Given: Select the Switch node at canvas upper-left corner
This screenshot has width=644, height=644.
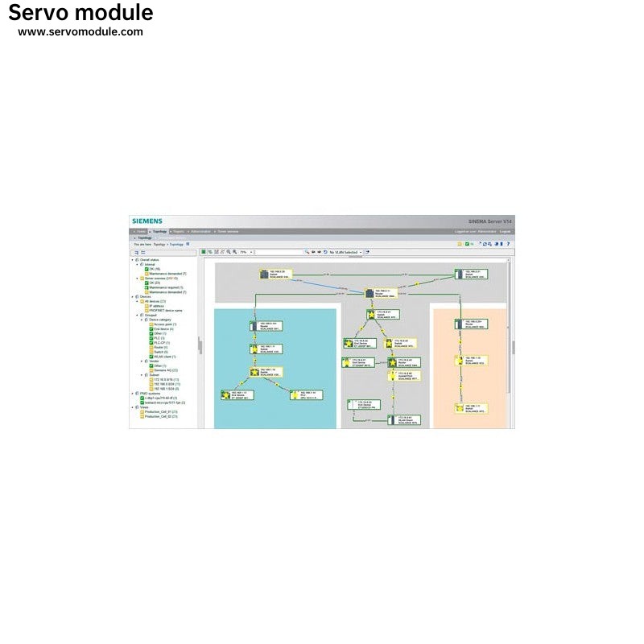Looking at the screenshot, I should point(276,275).
